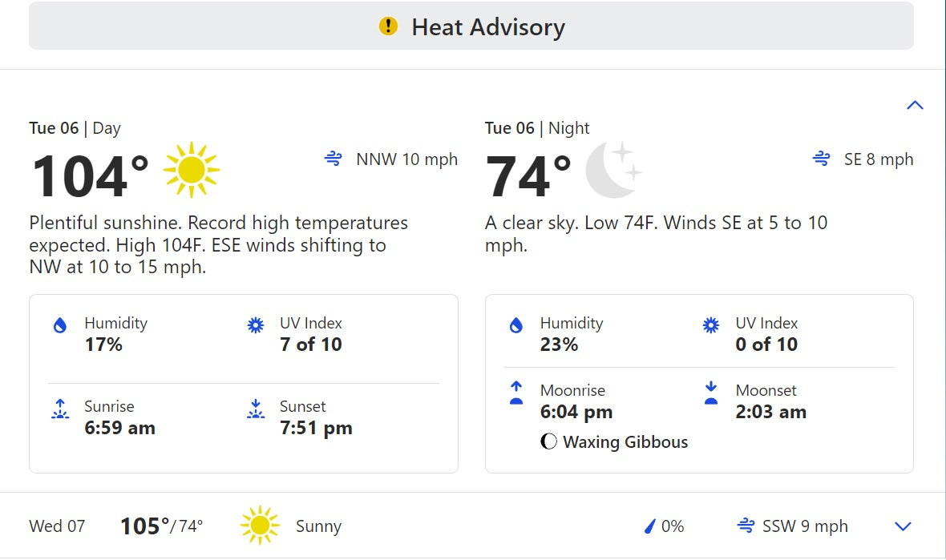Click the 0% precipitation raindrop icon
The height and width of the screenshot is (560, 946).
click(649, 526)
